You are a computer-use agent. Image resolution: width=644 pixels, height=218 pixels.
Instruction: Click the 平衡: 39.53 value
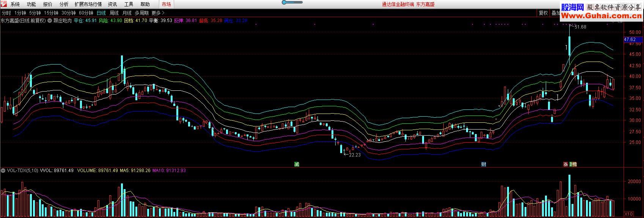(x=160, y=21)
